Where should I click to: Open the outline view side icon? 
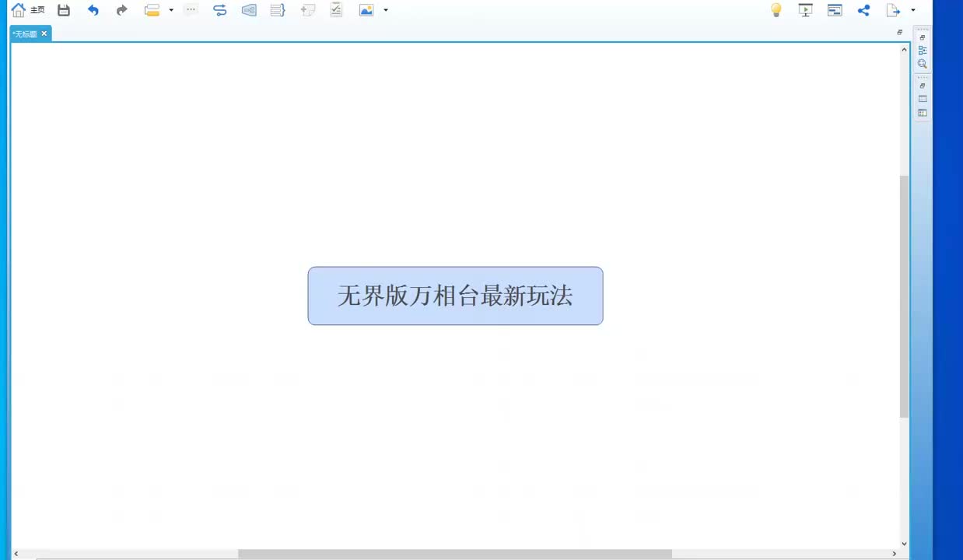click(923, 51)
